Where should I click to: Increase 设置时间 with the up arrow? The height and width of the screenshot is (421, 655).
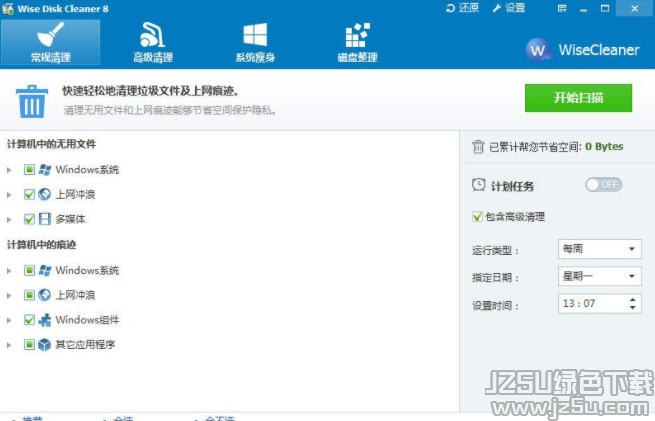point(632,299)
